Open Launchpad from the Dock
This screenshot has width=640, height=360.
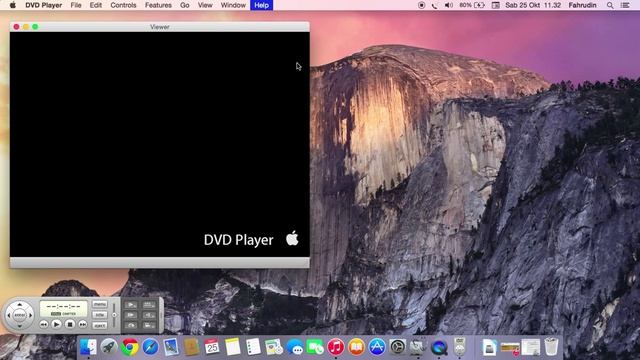click(x=109, y=347)
